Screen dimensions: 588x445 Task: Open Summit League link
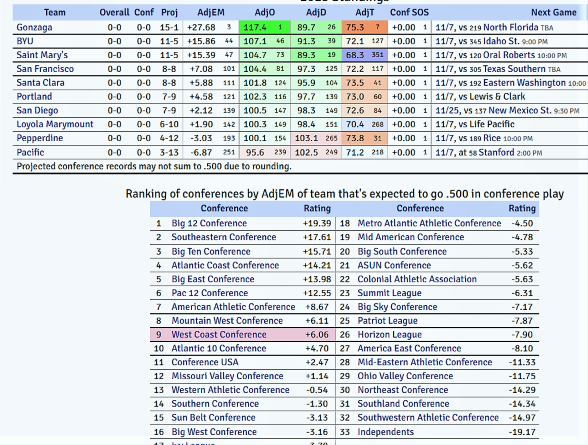click(389, 293)
